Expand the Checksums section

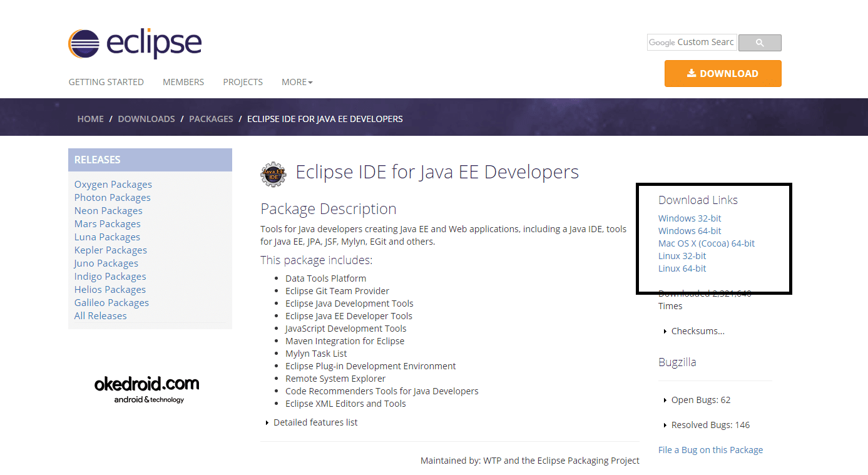tap(694, 331)
